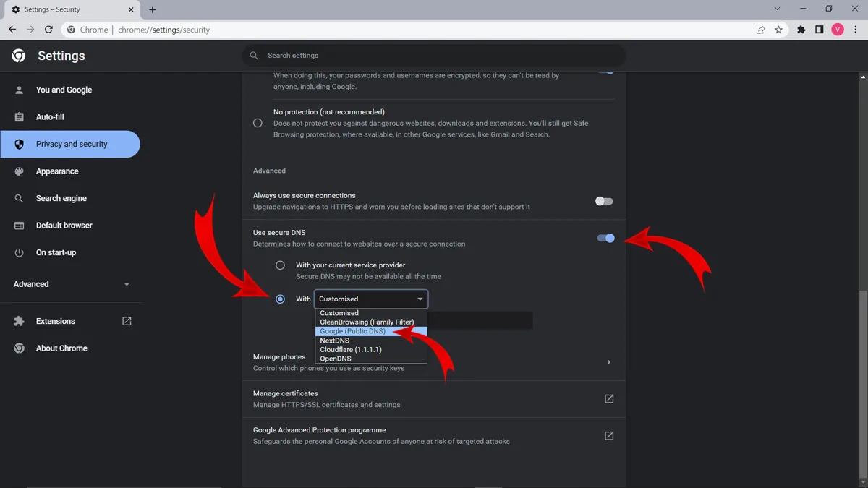This screenshot has width=868, height=488.
Task: Open a new tab with plus button
Action: 153,9
